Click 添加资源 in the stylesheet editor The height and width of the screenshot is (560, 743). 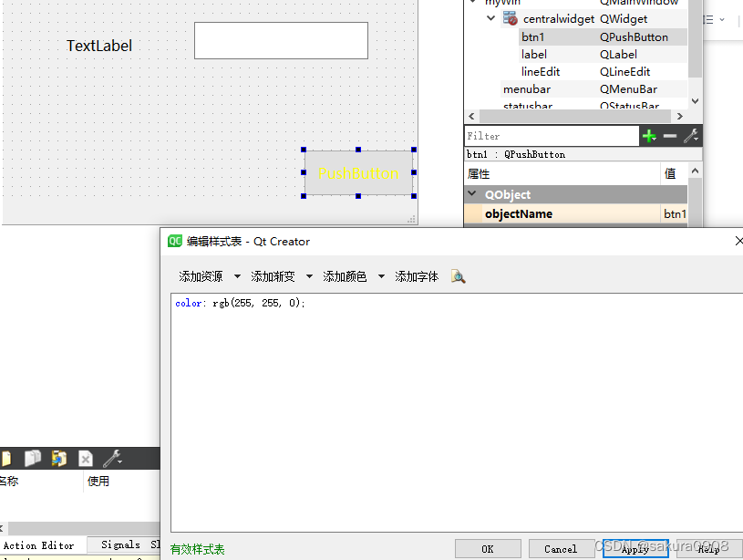coord(201,276)
